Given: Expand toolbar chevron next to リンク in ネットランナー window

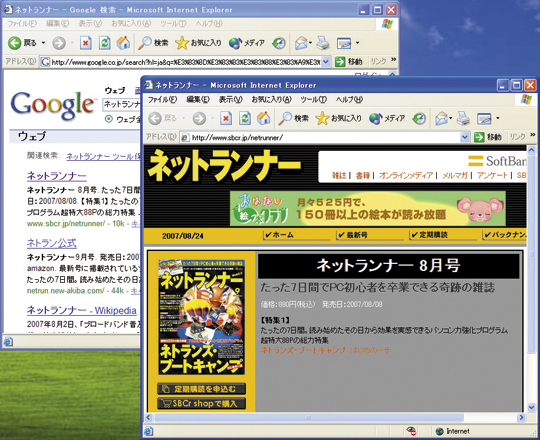Looking at the screenshot, I should pyautogui.click(x=533, y=135).
